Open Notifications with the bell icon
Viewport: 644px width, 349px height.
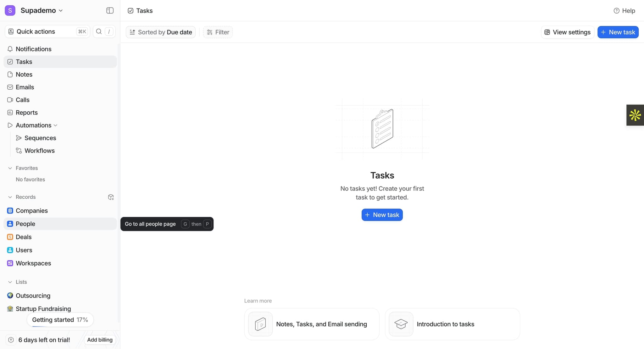pos(10,49)
